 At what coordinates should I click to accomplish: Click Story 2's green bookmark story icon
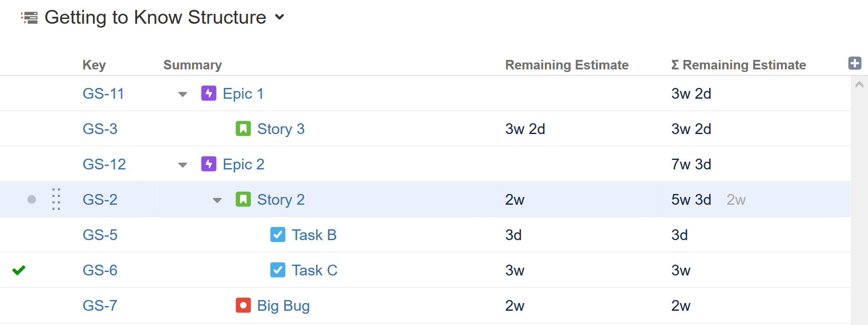(x=243, y=199)
